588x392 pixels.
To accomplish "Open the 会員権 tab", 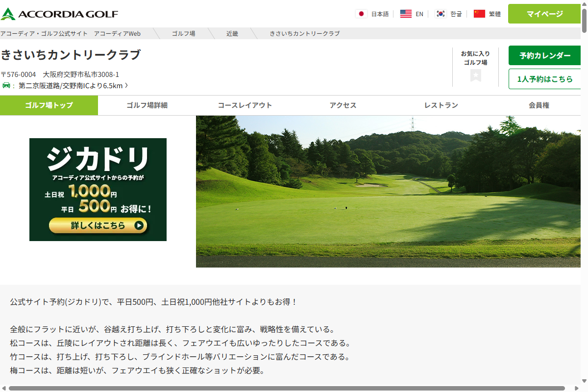I will click(536, 105).
